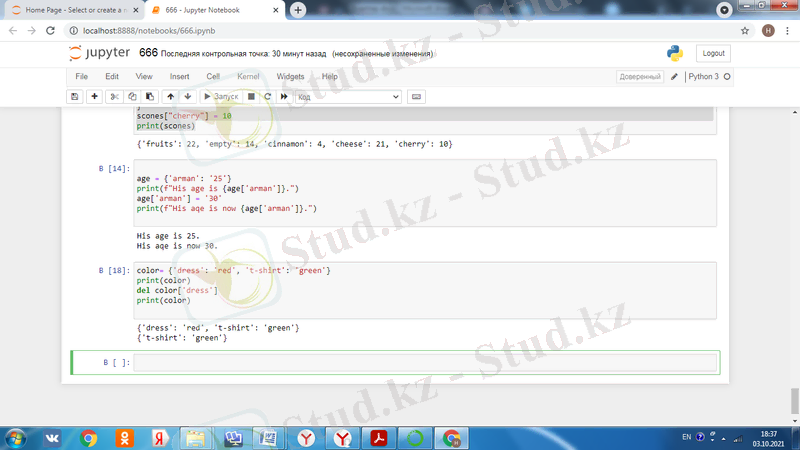Go back in browser history
The height and width of the screenshot is (450, 800).
pos(13,31)
